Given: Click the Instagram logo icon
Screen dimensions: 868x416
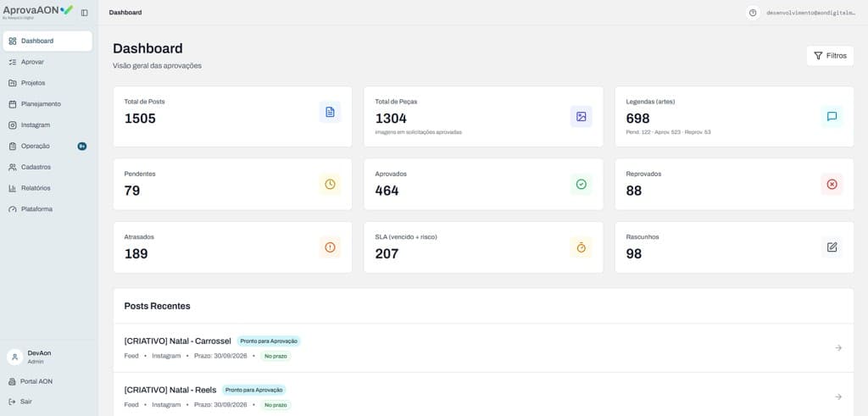Looking at the screenshot, I should click(x=13, y=125).
